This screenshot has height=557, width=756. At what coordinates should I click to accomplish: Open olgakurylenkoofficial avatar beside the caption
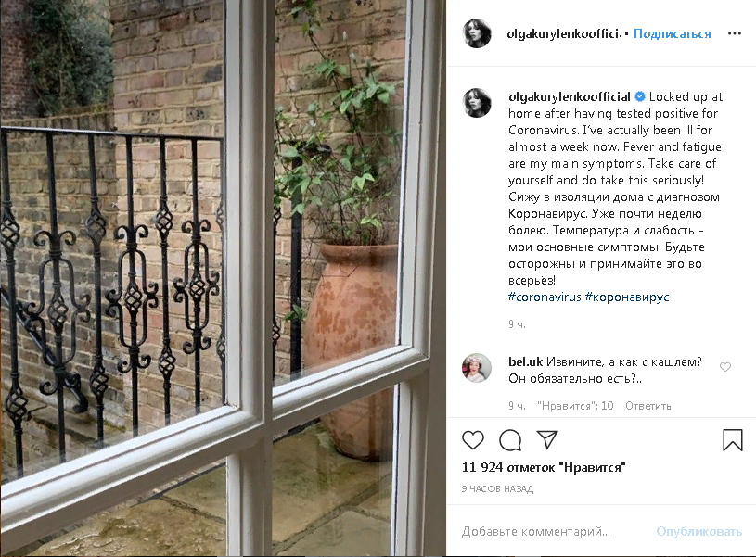(477, 103)
